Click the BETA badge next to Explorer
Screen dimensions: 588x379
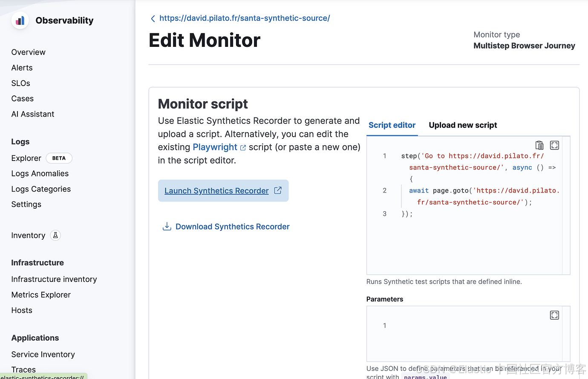click(59, 158)
